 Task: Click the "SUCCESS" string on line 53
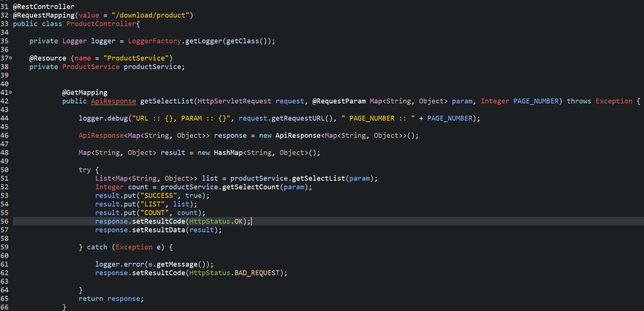(x=158, y=196)
